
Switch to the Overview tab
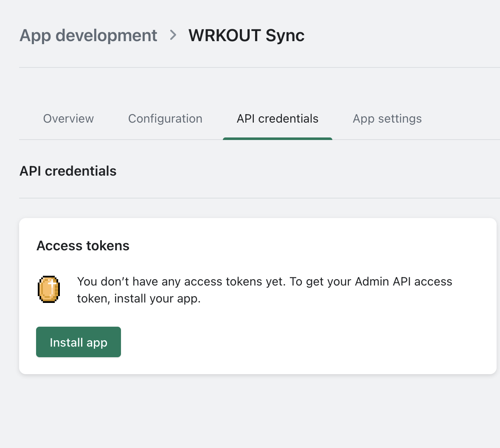click(68, 119)
